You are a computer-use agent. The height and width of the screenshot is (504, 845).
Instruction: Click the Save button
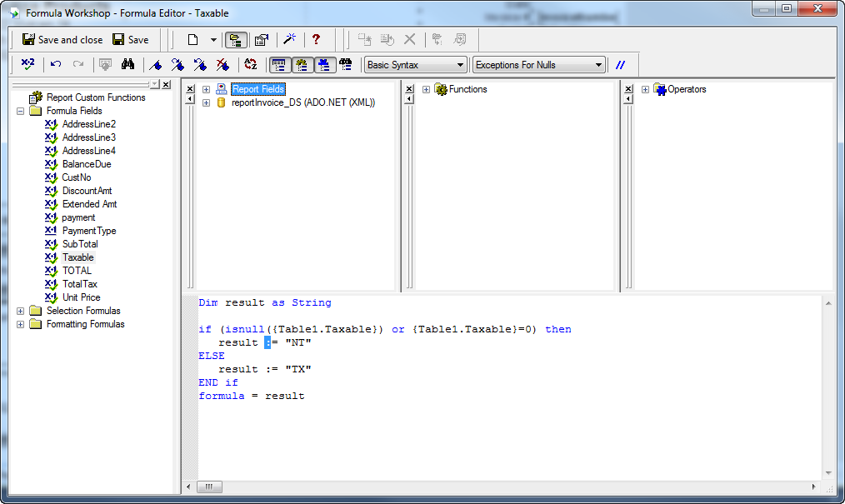pos(130,40)
